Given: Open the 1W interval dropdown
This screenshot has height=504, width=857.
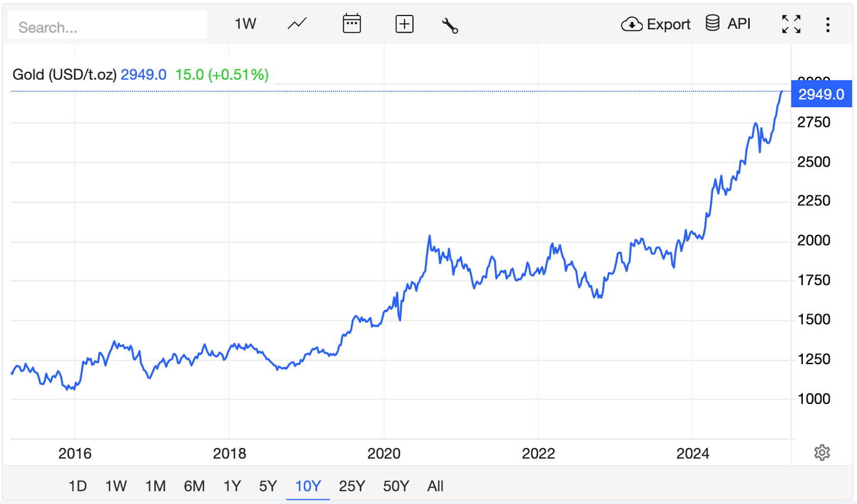Looking at the screenshot, I should [245, 24].
